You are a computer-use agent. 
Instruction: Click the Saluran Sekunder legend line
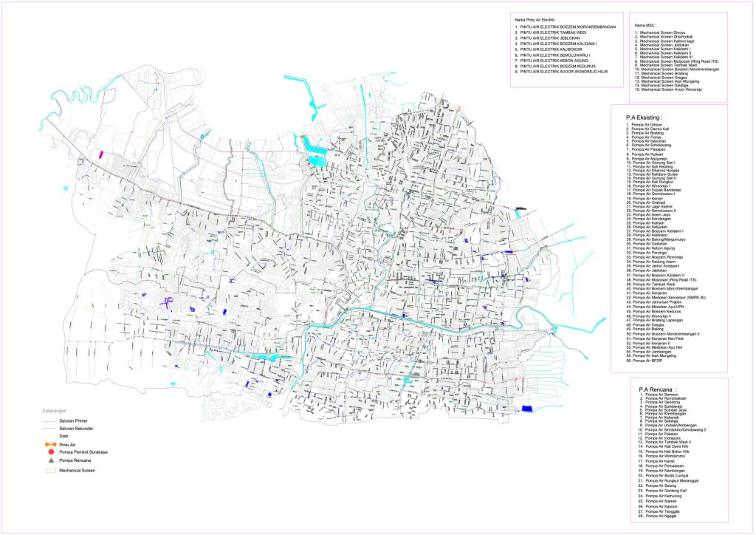[52, 429]
